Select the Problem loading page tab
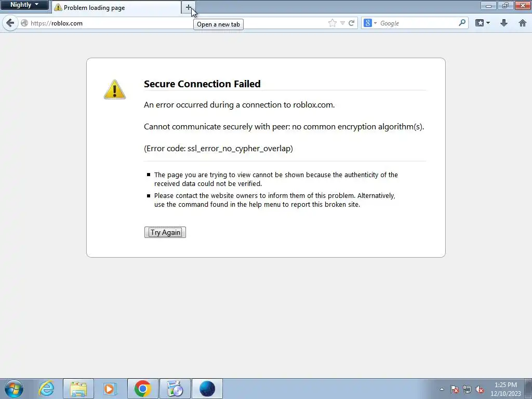The image size is (532, 399). (x=116, y=7)
